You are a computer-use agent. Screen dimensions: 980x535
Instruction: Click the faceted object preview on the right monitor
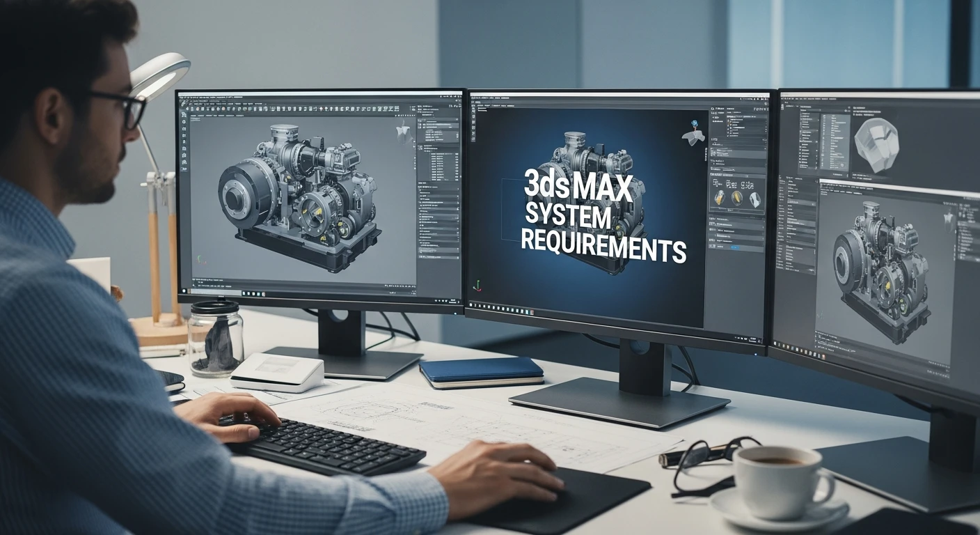(x=876, y=144)
